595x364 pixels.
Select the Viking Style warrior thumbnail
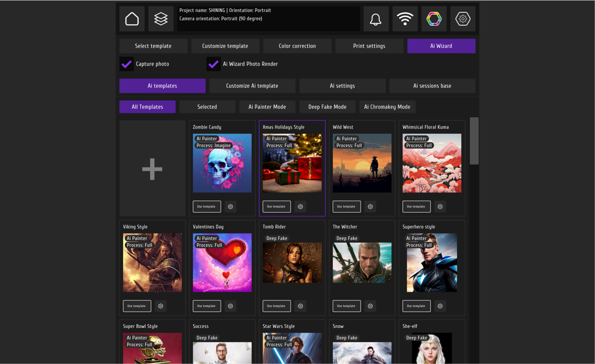pos(152,262)
